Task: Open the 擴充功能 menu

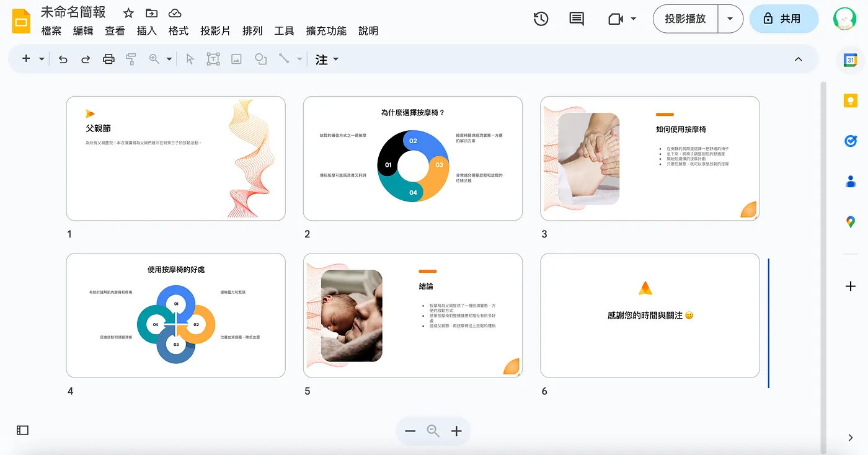Action: pos(326,31)
